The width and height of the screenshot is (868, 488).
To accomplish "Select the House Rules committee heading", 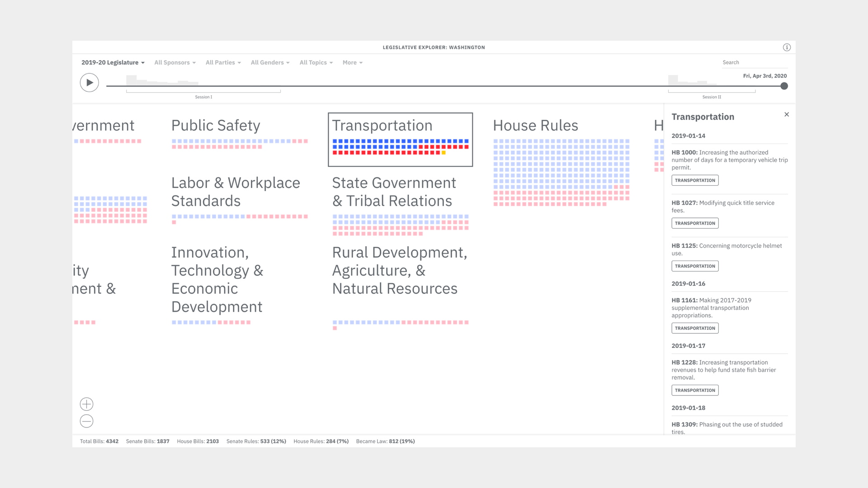I will pos(535,126).
